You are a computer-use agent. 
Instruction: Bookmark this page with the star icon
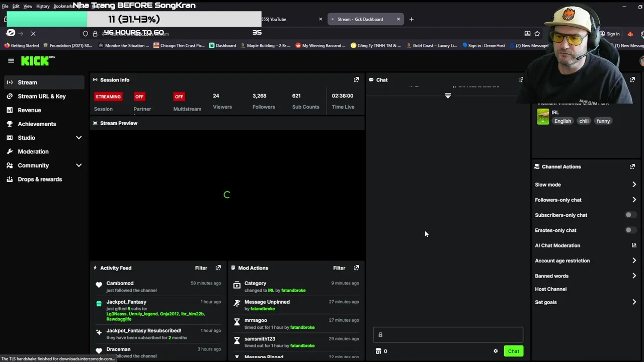click(537, 34)
